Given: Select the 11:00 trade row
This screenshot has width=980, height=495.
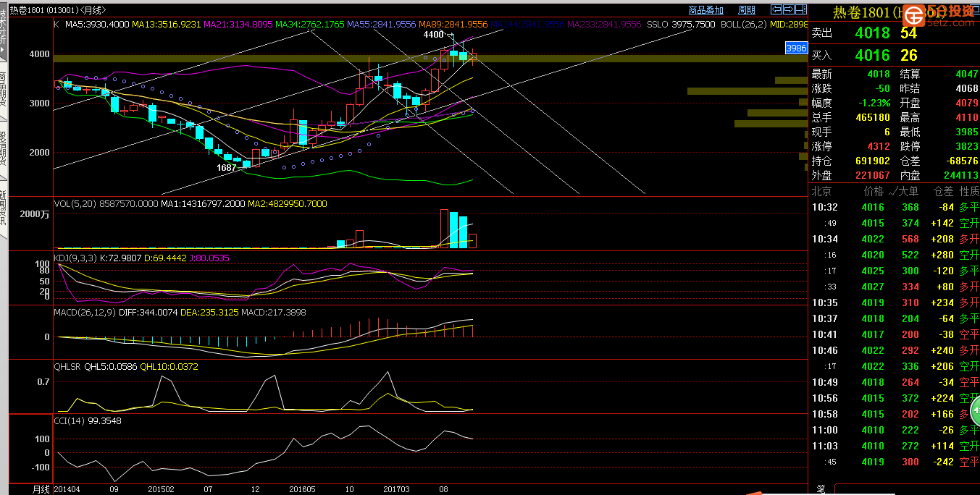Looking at the screenshot, I should coord(895,430).
